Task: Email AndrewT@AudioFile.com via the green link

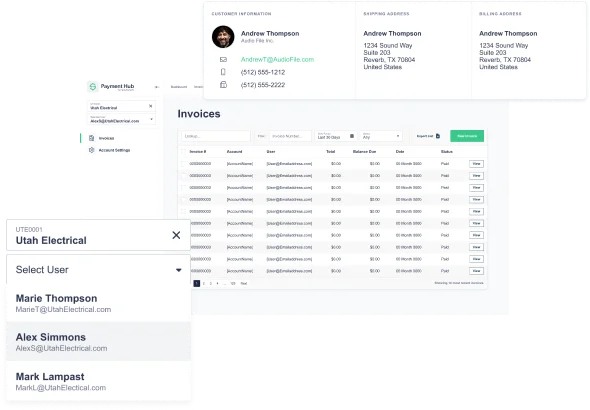Action: (277, 59)
